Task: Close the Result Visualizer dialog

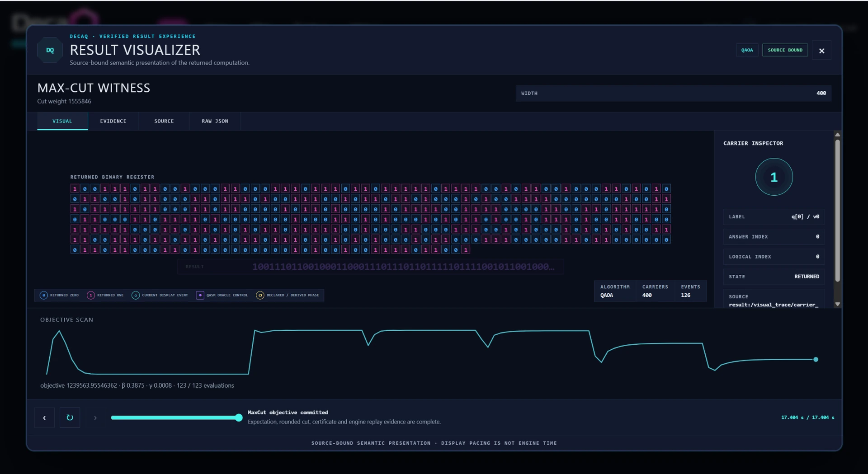Action: click(x=821, y=51)
